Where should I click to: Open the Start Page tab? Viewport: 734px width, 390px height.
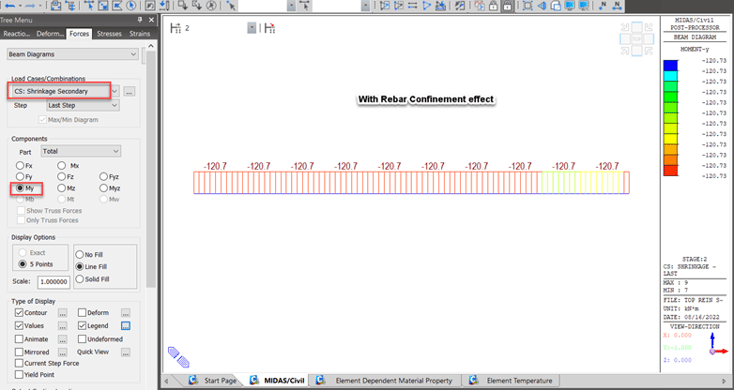[213, 380]
